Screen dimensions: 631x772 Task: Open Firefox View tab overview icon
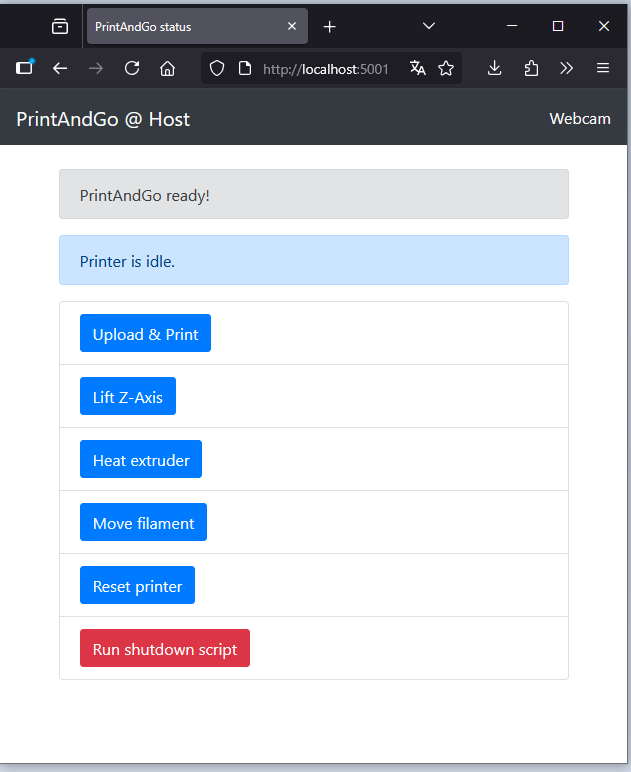click(x=60, y=26)
